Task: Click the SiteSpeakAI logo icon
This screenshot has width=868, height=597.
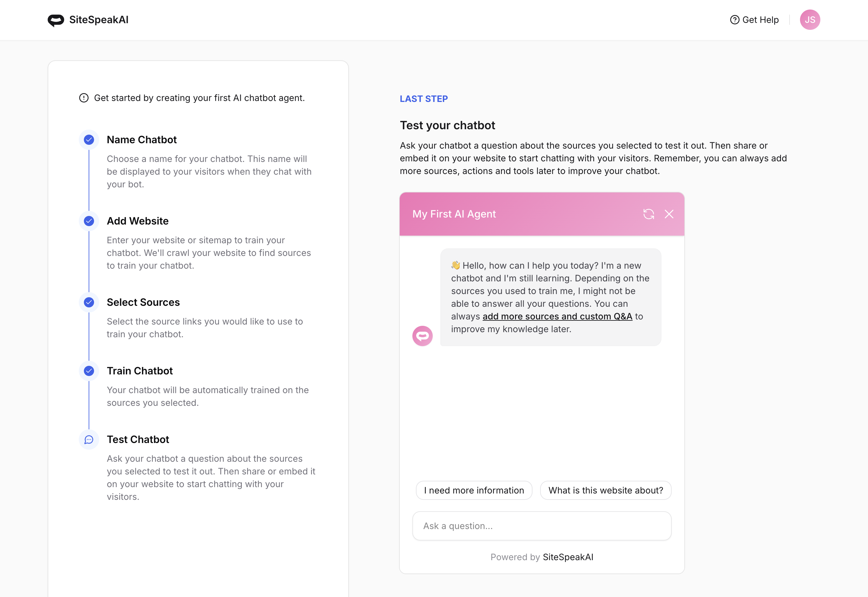Action: tap(56, 20)
